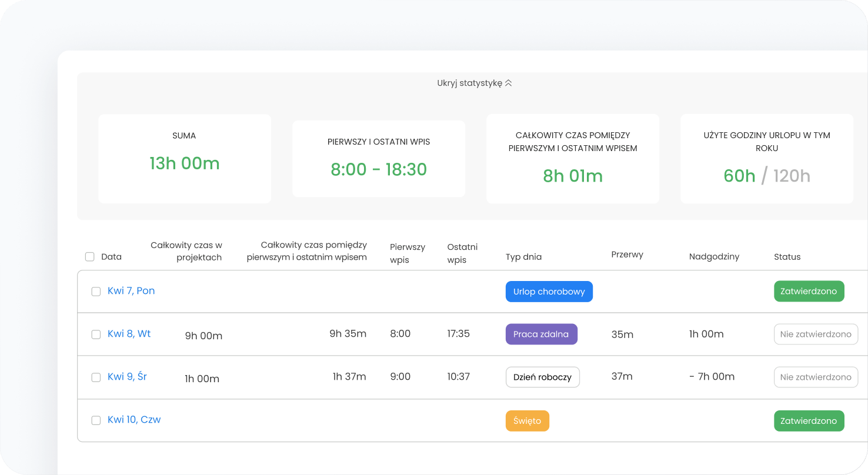The height and width of the screenshot is (475, 868).
Task: Click the Kwi 9, Śr date link
Action: [127, 377]
